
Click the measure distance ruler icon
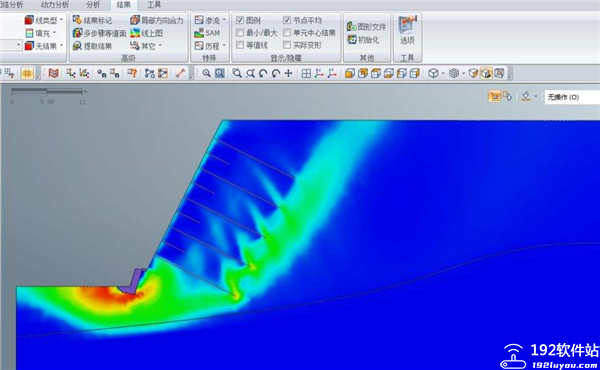click(180, 73)
